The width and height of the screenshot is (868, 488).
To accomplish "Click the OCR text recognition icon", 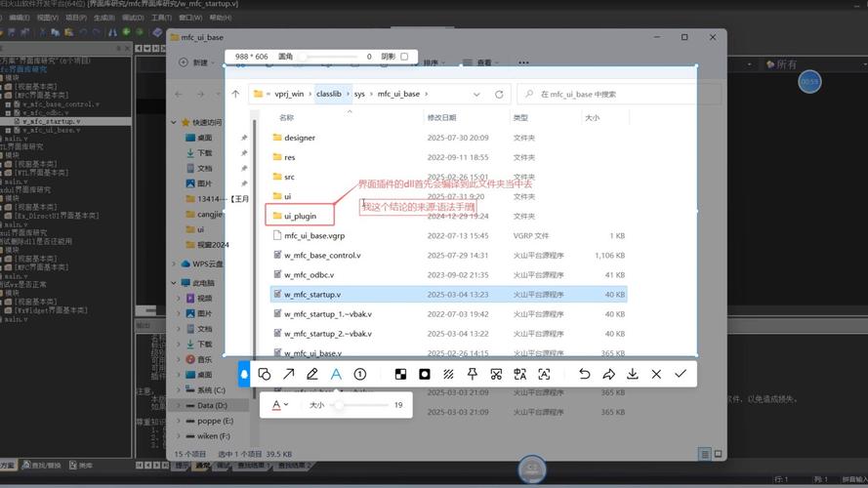I will [x=544, y=375].
